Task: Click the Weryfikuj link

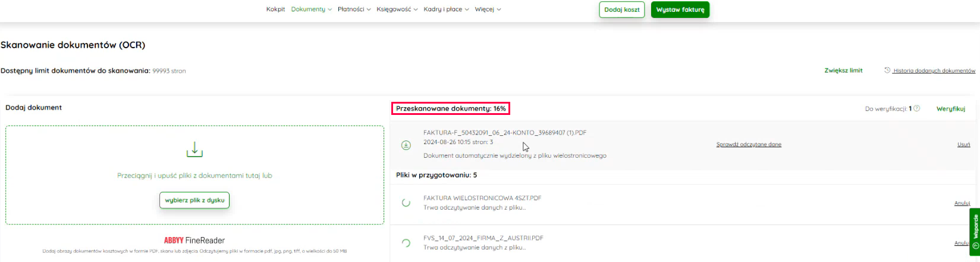Action: (x=951, y=108)
